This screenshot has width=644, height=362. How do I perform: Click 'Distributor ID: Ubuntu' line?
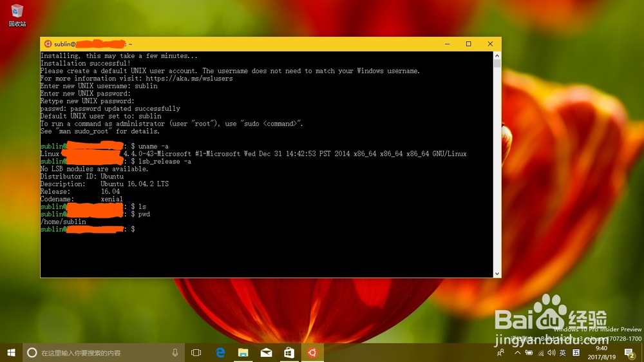82,176
